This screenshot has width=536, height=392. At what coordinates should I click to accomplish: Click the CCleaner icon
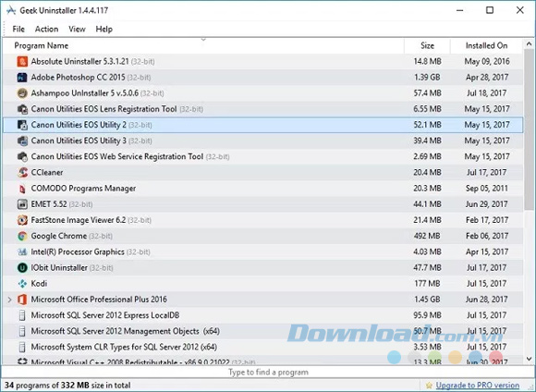tap(22, 172)
